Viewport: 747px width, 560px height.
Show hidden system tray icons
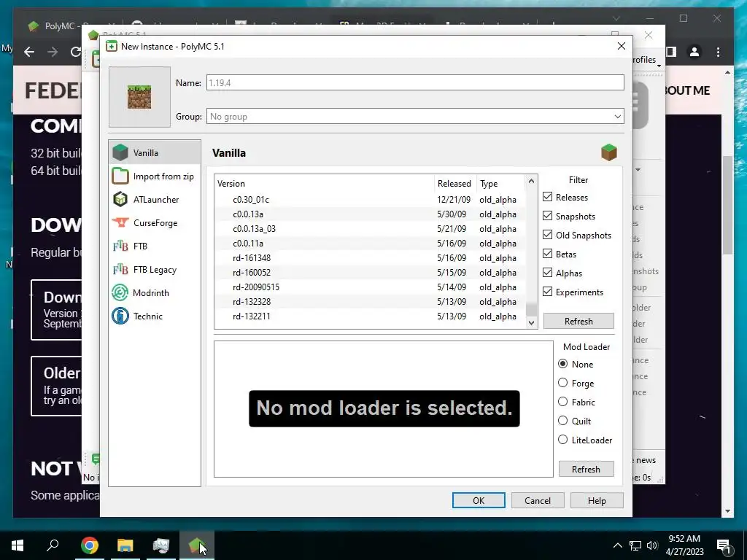coord(617,545)
